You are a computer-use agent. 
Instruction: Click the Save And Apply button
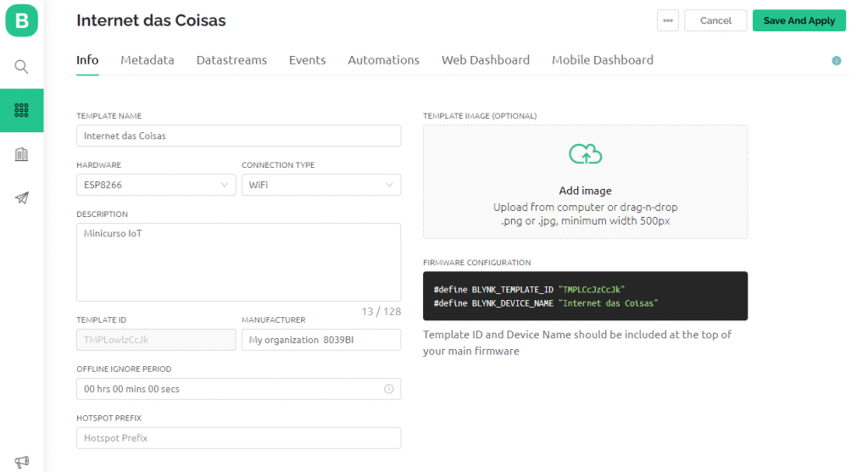pyautogui.click(x=798, y=20)
